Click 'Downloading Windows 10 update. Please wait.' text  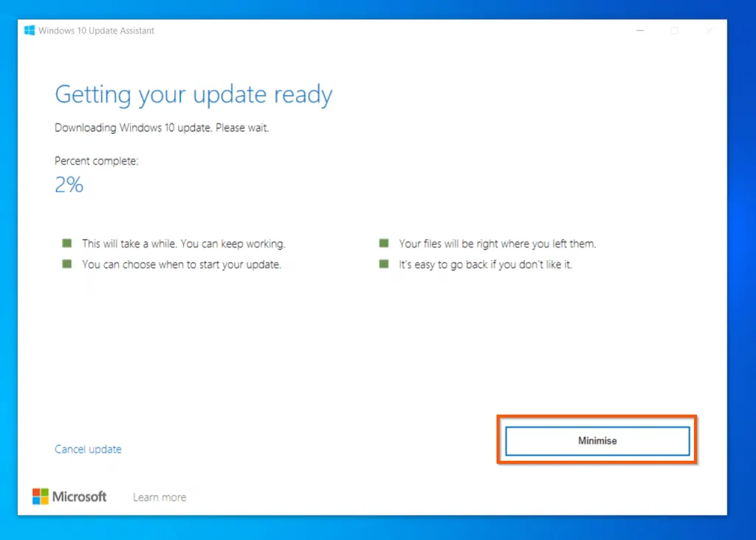point(162,128)
